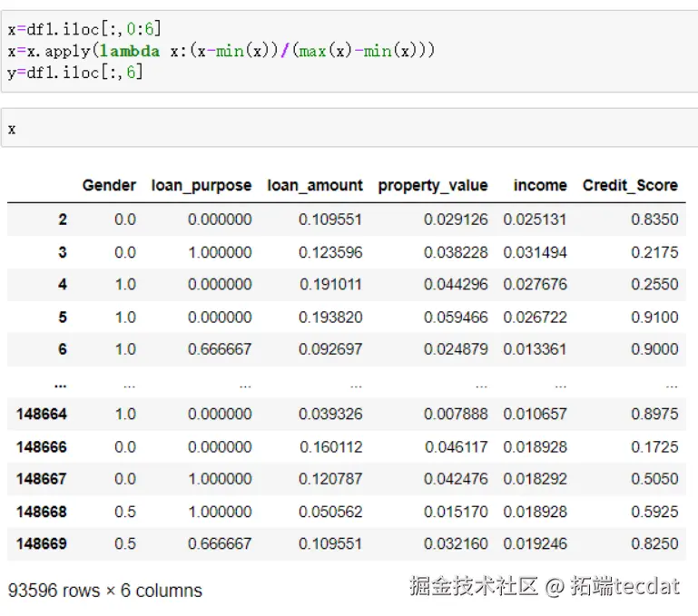Click the code cell containing only x
698x616 pixels.
(349, 128)
